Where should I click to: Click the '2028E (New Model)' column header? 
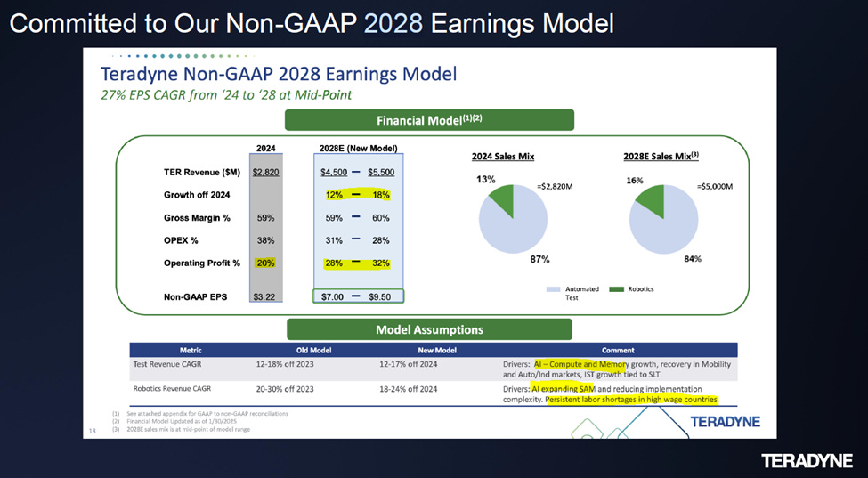(359, 149)
